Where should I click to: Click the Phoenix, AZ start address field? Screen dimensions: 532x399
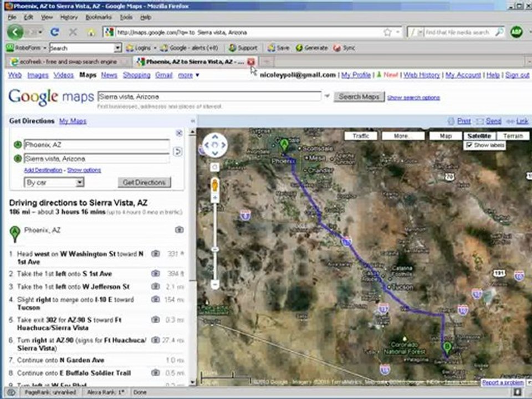pyautogui.click(x=96, y=145)
